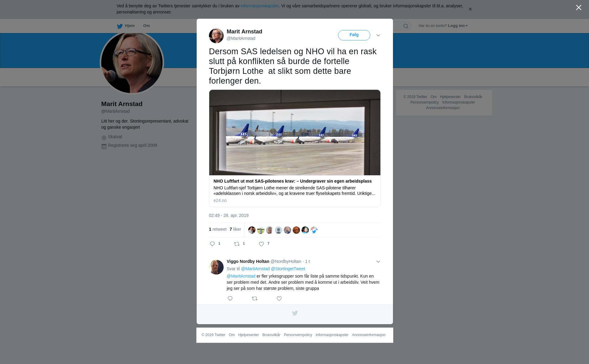Reply to Marit Arnstad's main tweet
This screenshot has height=364, width=589.
(x=212, y=244)
